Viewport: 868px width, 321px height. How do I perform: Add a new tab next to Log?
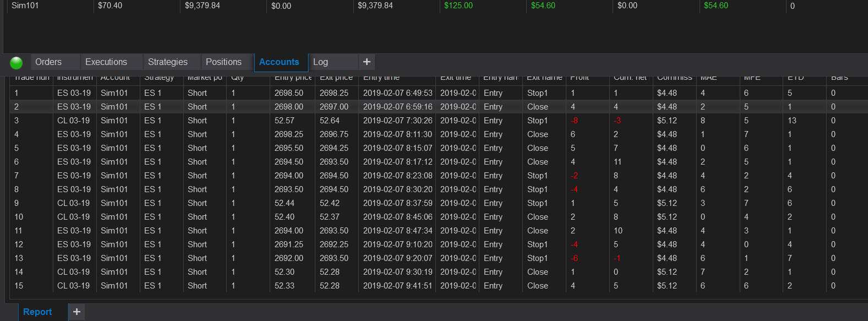(367, 62)
